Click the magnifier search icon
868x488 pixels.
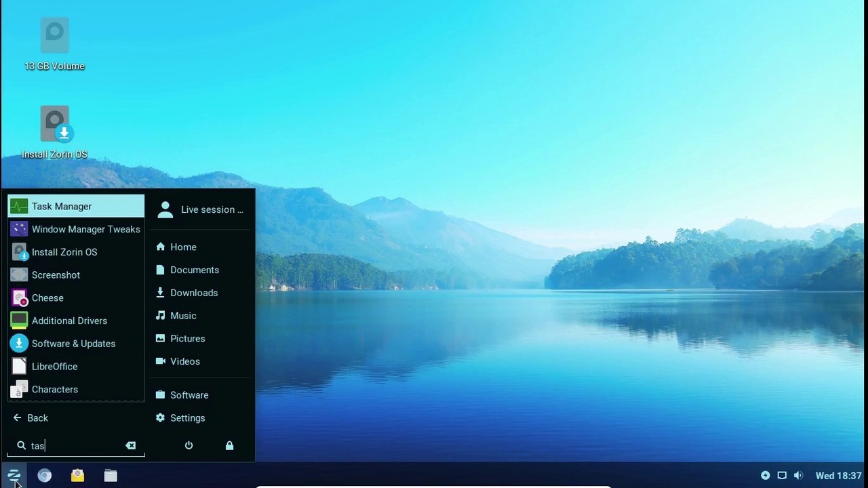tap(21, 445)
